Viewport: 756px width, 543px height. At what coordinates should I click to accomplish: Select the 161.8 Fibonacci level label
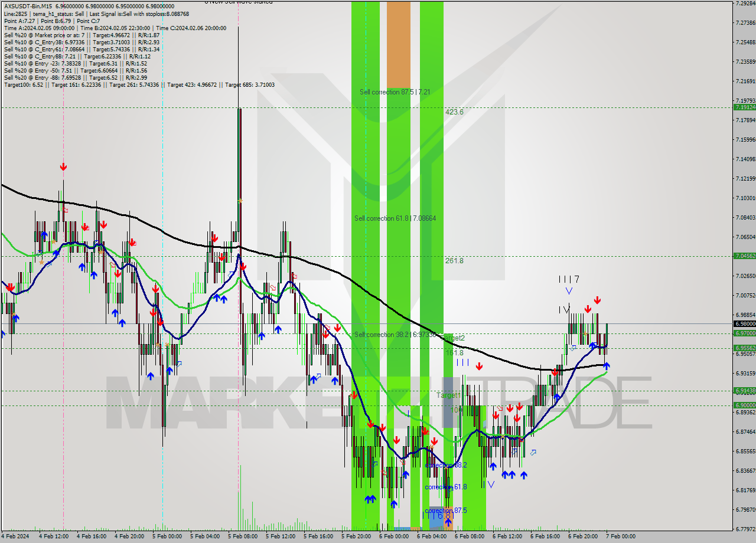(x=454, y=352)
